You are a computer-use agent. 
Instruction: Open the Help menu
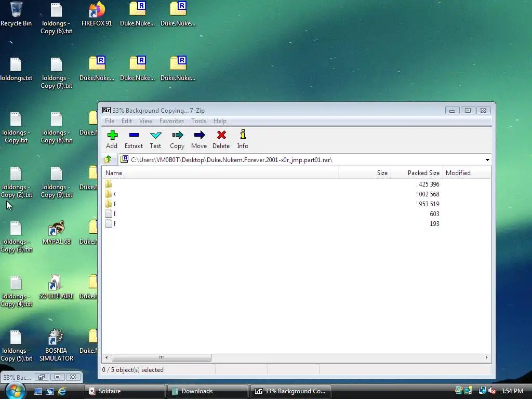(220, 121)
